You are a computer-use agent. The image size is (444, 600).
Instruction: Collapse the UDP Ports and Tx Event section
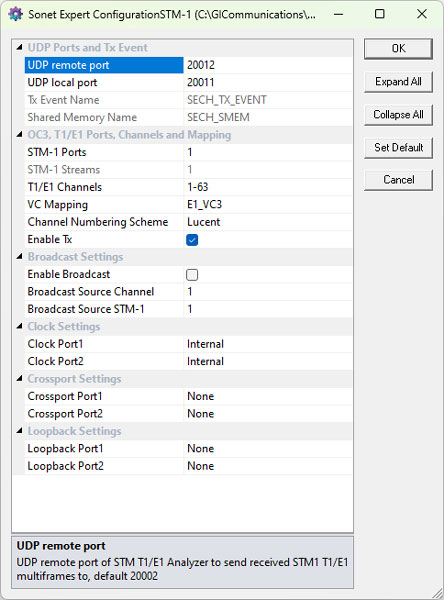[19, 48]
